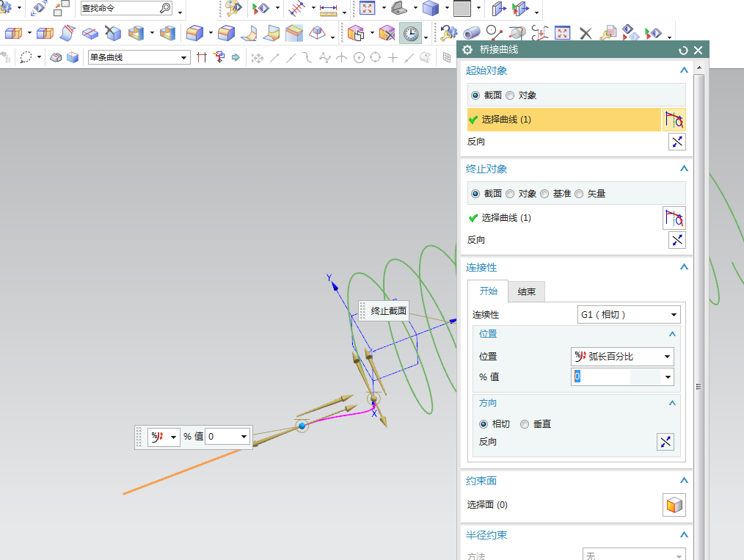Collapse the 位置 subsection
The height and width of the screenshot is (560, 744).
672,334
